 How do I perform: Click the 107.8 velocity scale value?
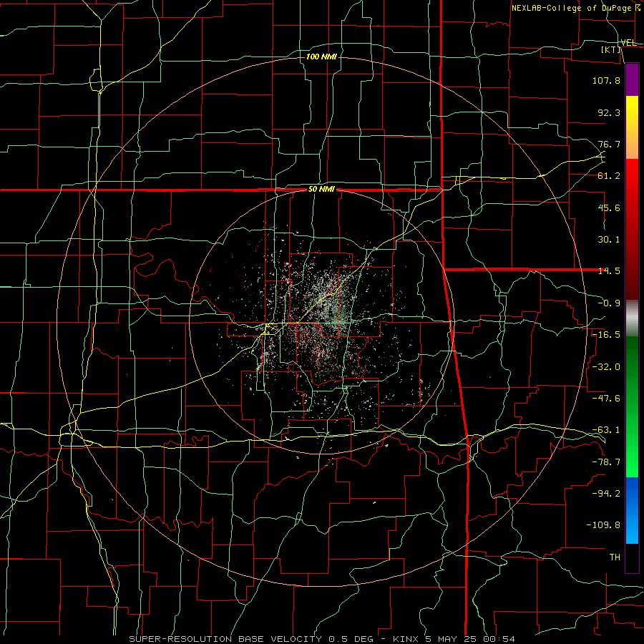[606, 80]
